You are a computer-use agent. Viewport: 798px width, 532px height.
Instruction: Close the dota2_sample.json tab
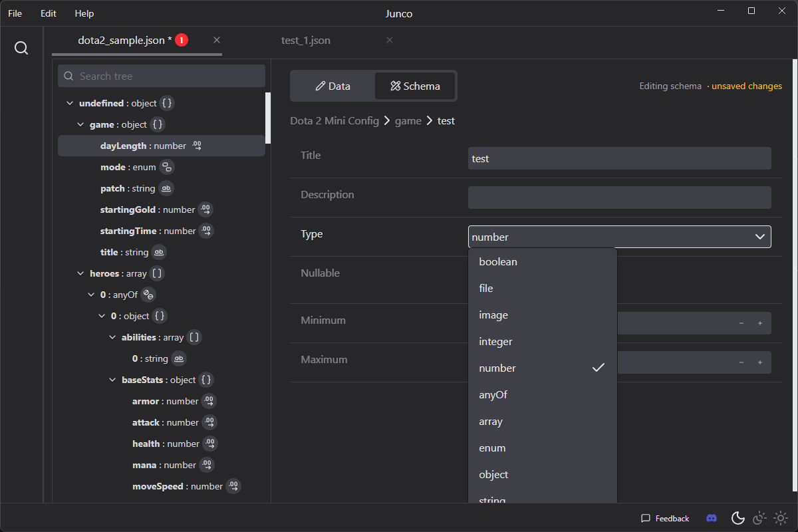[x=217, y=40]
